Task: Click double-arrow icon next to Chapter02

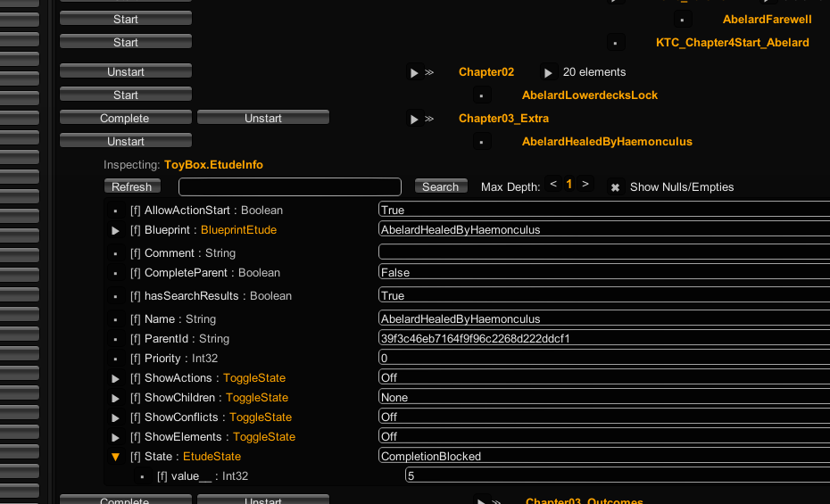Action: coord(429,72)
